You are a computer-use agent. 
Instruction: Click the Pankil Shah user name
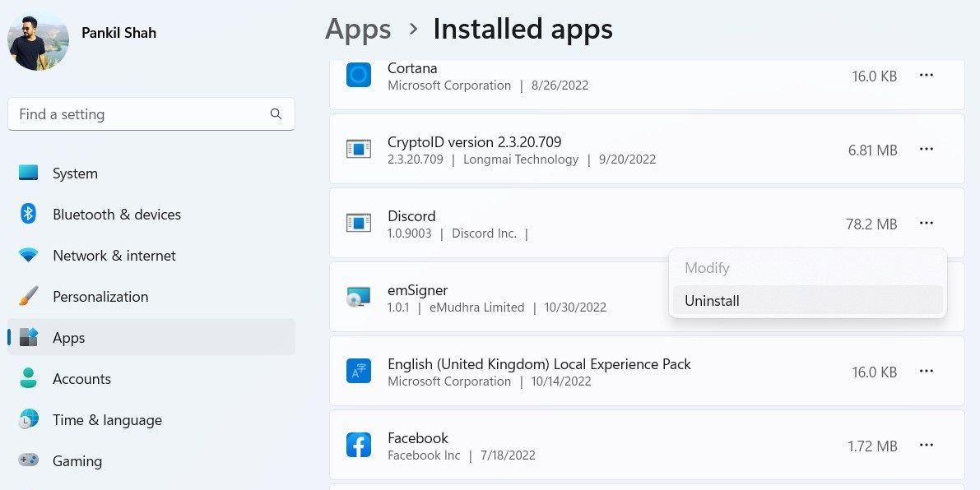click(x=118, y=33)
